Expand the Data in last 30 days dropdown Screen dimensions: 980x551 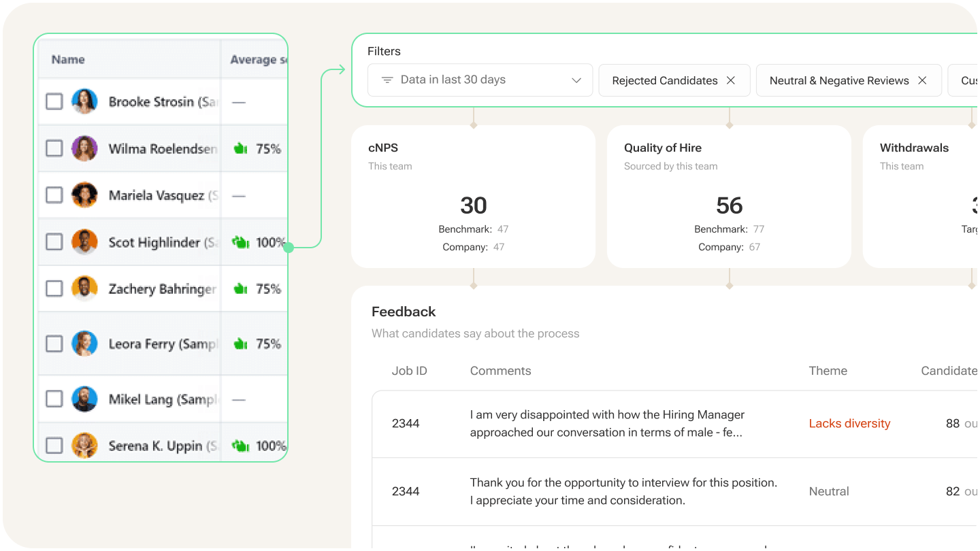(480, 80)
